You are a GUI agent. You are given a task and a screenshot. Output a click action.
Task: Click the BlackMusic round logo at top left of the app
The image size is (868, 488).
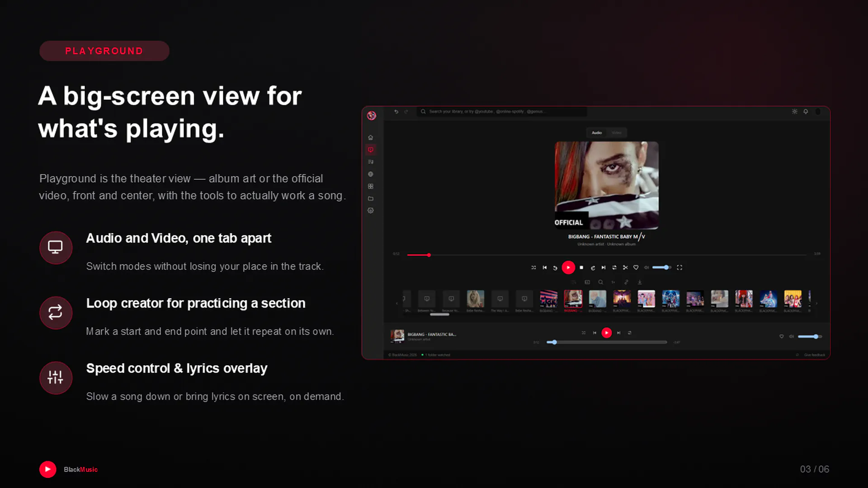click(x=372, y=116)
